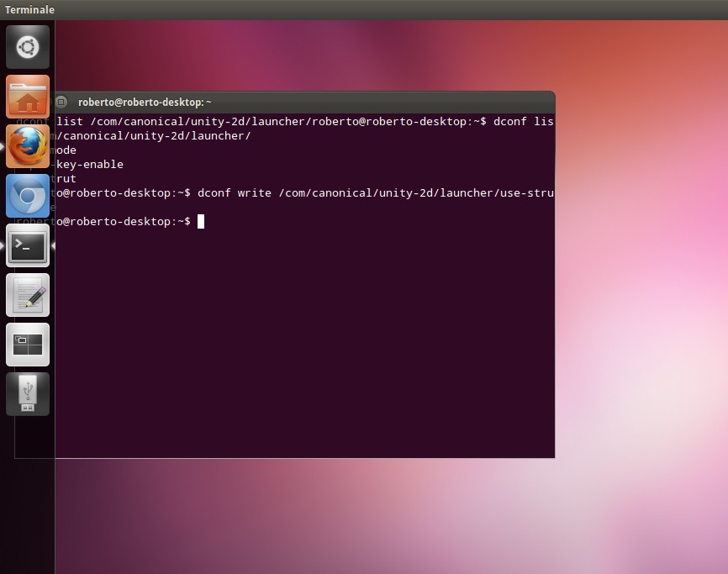Click the "ode" output line in terminal
This screenshot has height=574, width=728.
coord(66,150)
